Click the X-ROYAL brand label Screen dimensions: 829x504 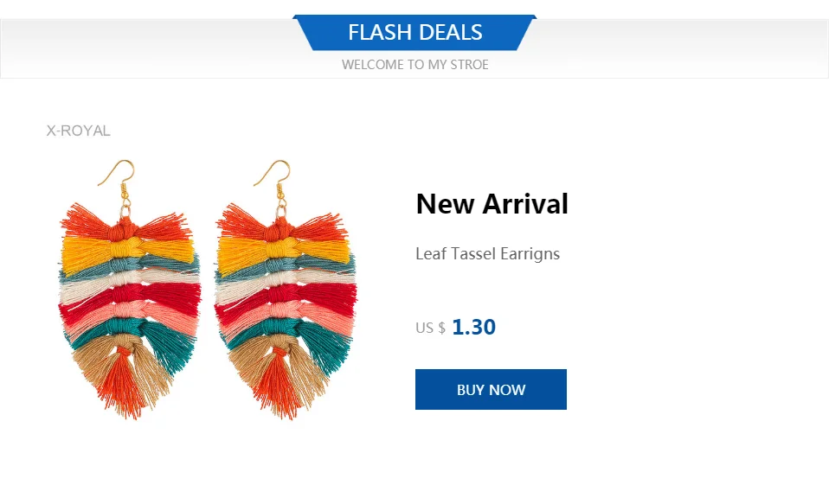coord(78,131)
